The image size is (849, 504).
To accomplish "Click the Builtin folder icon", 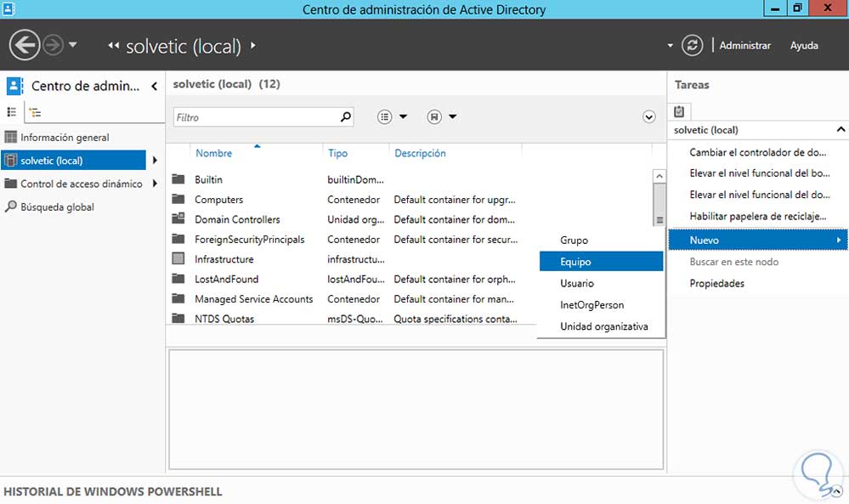I will [x=178, y=179].
